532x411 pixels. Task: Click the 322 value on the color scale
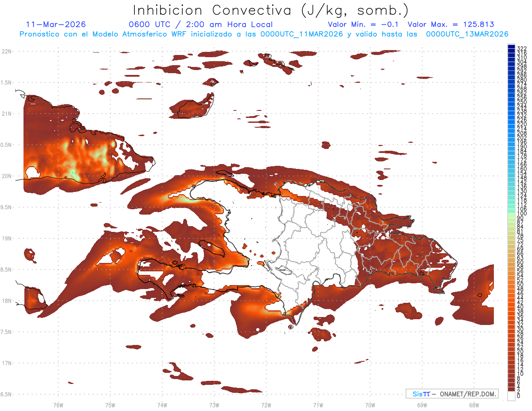[522, 49]
